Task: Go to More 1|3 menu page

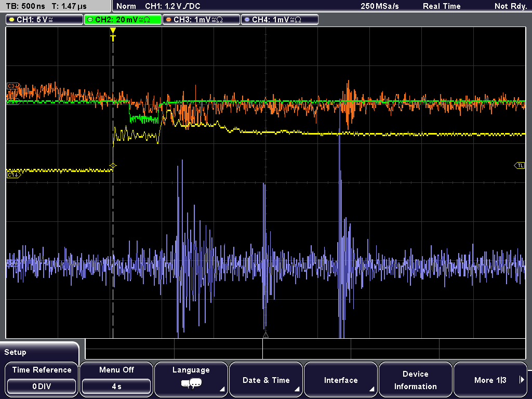Action: 490,379
